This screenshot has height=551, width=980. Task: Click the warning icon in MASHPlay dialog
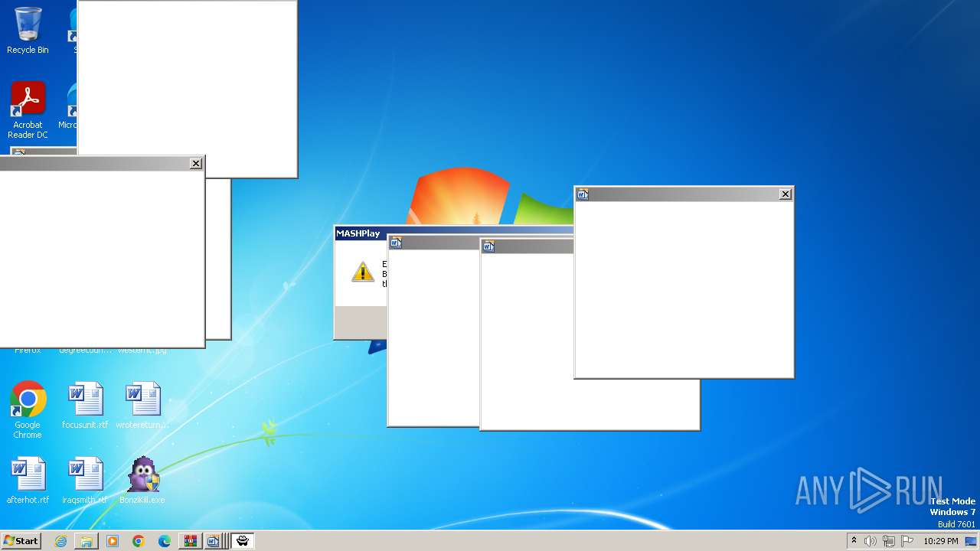(363, 272)
